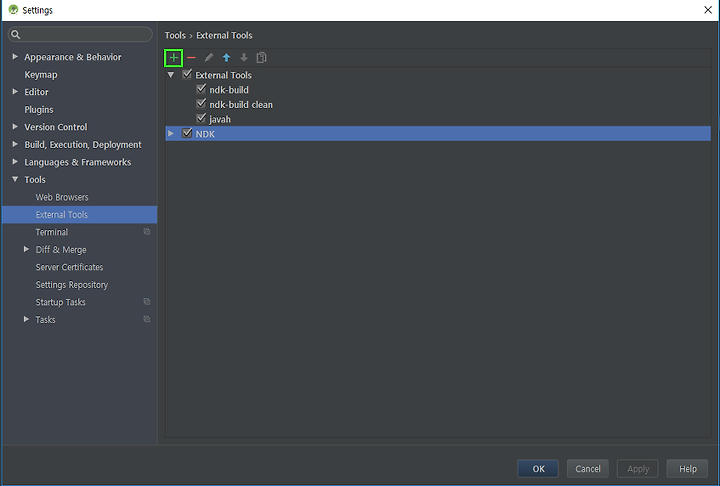Click the project-level icon beside Tasks
Image resolution: width=720 pixels, height=486 pixels.
coord(147,319)
